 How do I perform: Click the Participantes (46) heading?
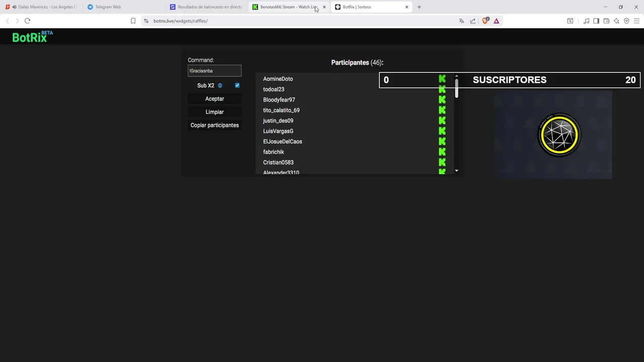click(x=357, y=63)
